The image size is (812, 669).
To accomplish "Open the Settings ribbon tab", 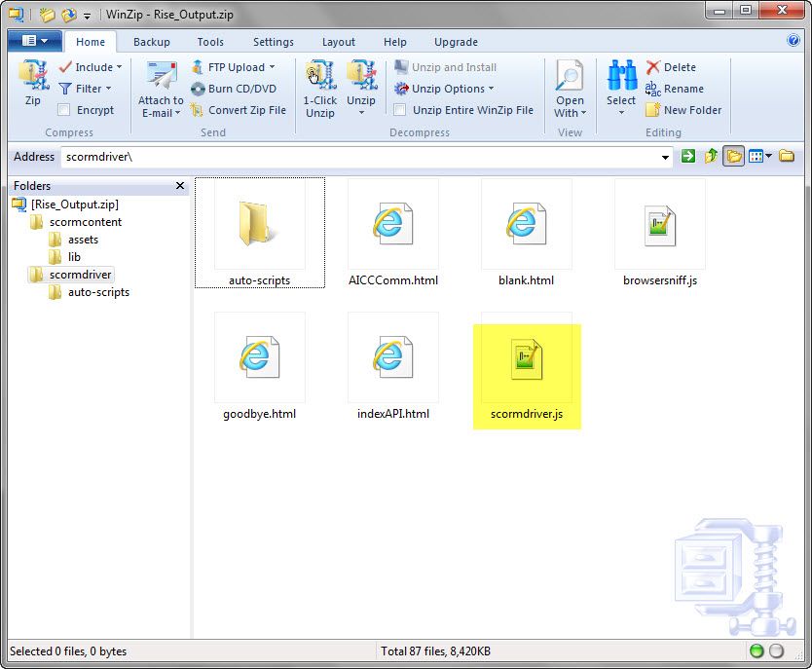I will tap(273, 42).
